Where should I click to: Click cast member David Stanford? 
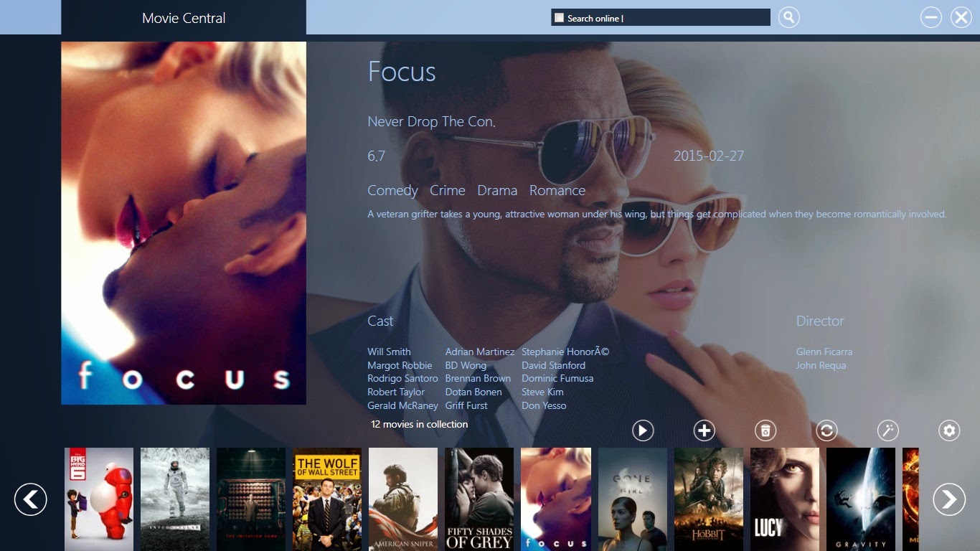point(553,365)
